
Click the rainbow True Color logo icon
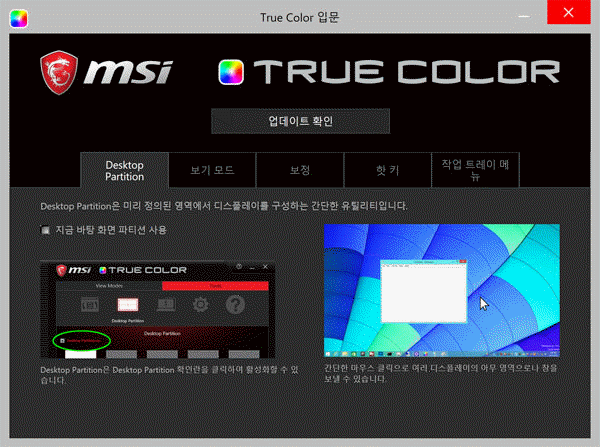click(231, 72)
